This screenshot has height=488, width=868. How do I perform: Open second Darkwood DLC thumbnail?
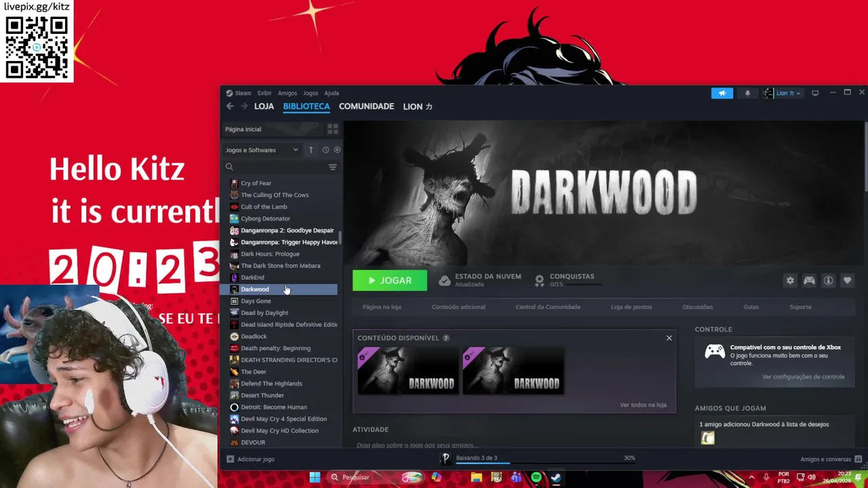pos(513,371)
